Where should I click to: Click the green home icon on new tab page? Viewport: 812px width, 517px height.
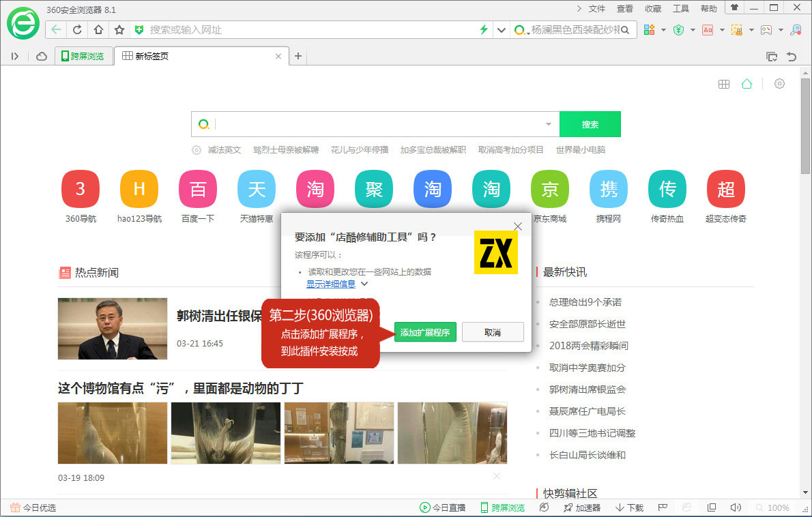746,83
